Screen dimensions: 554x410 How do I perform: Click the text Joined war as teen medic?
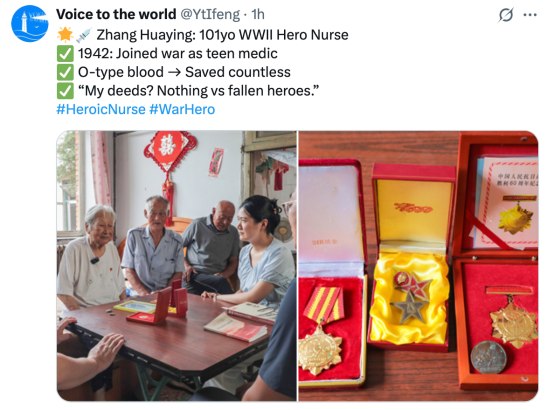197,53
